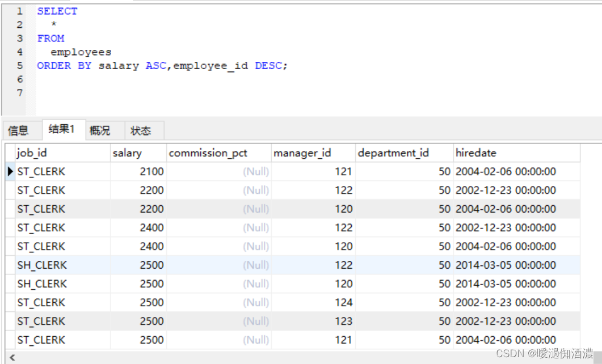Click line number 5 in the editor
The width and height of the screenshot is (602, 364).
pos(20,65)
